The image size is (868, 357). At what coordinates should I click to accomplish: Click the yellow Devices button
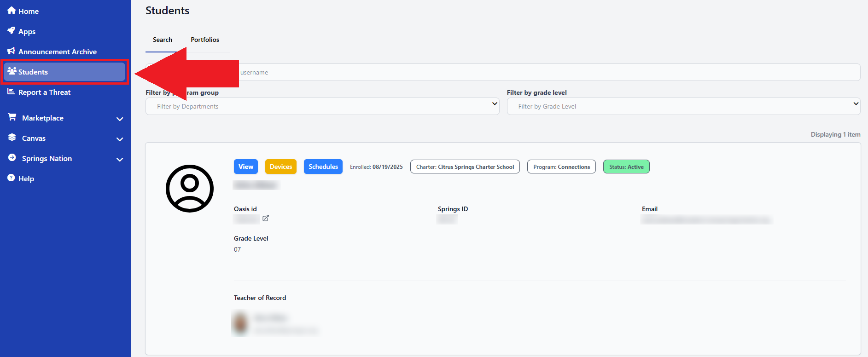[281, 167]
